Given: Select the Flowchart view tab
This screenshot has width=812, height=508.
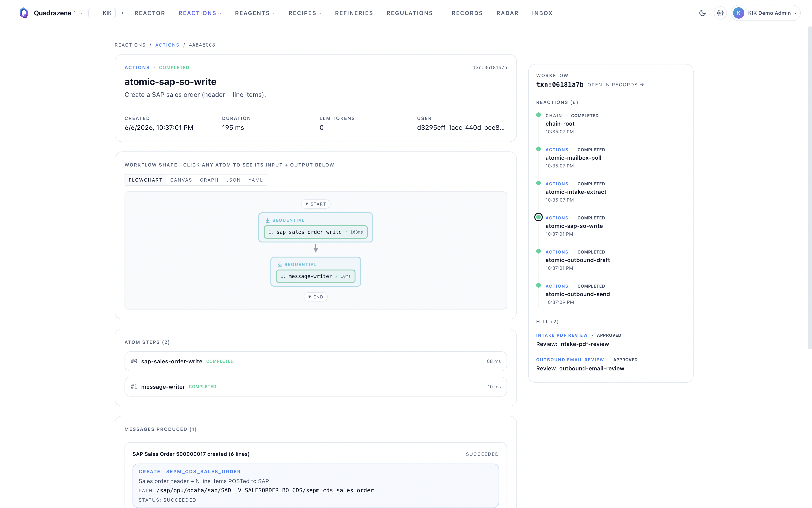Looking at the screenshot, I should point(146,180).
